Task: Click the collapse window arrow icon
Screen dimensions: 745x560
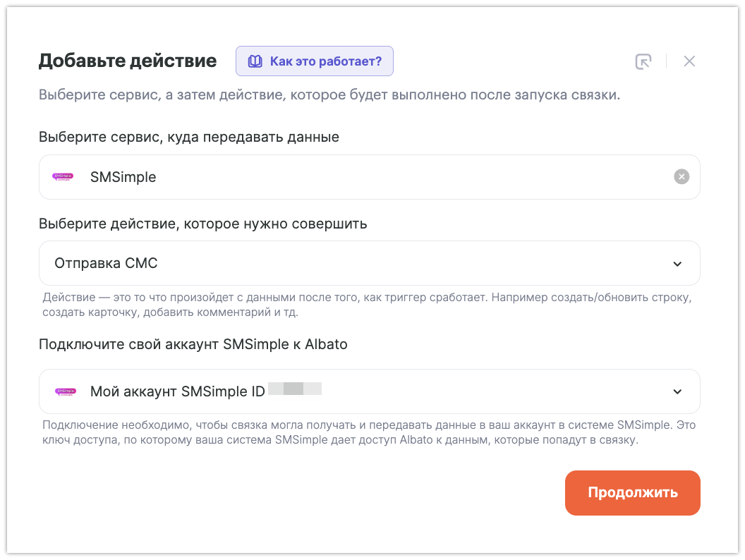Action: pyautogui.click(x=643, y=61)
